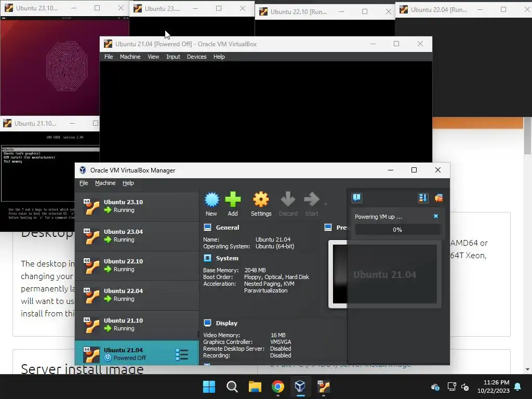Screen dimensions: 532x399
Task: Click the Server install image heading
Action: (x=82, y=369)
